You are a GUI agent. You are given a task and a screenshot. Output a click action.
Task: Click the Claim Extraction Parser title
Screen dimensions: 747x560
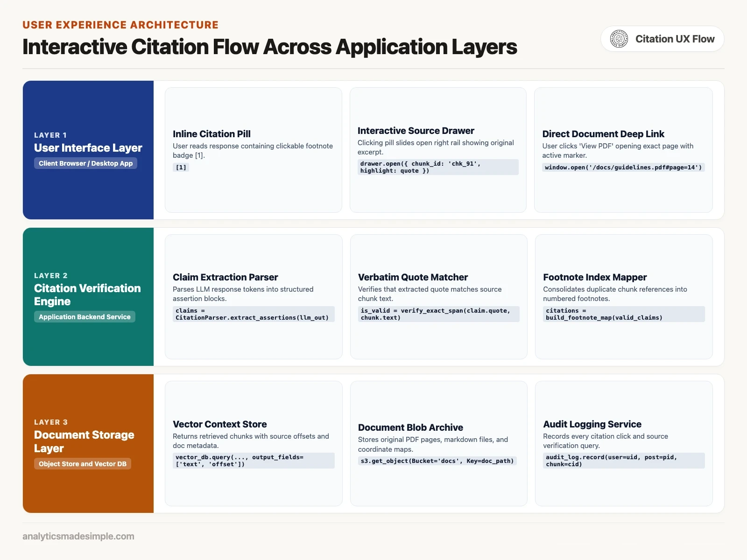225,277
